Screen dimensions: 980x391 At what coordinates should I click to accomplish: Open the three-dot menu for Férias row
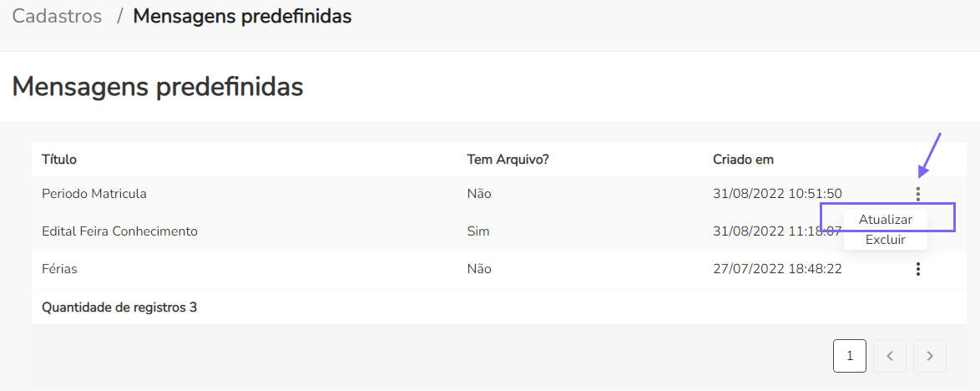918,269
